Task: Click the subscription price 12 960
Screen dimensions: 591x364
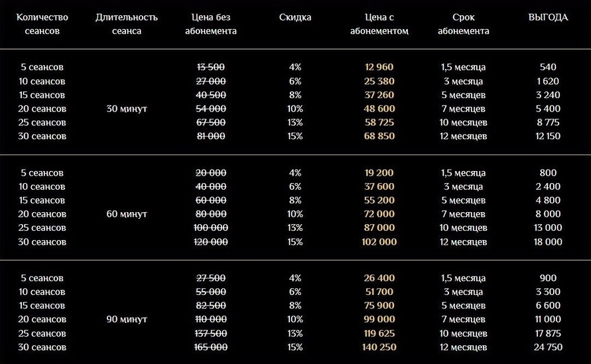Action: click(379, 67)
